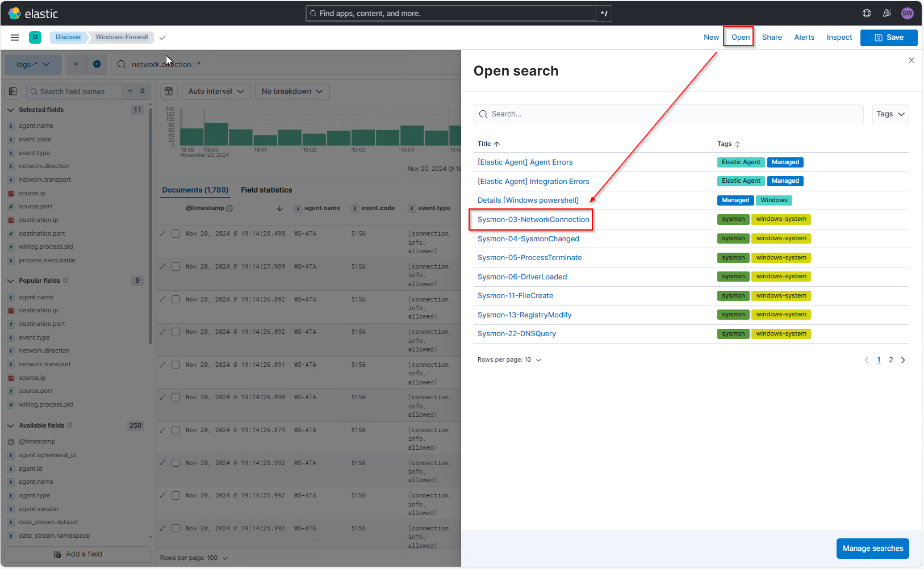The height and width of the screenshot is (569, 924).
Task: Click the Manage searches button
Action: 872,549
